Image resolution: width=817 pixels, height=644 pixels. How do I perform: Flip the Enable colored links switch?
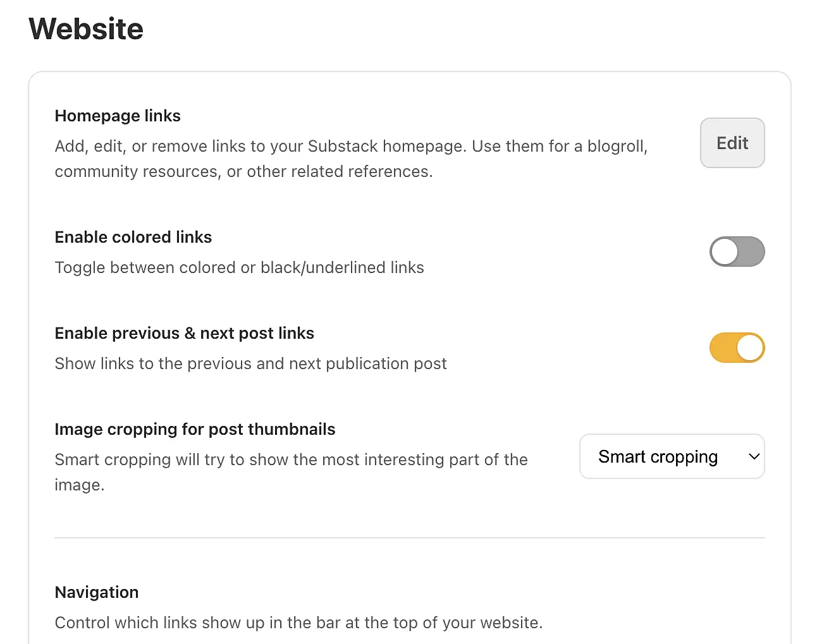737,252
